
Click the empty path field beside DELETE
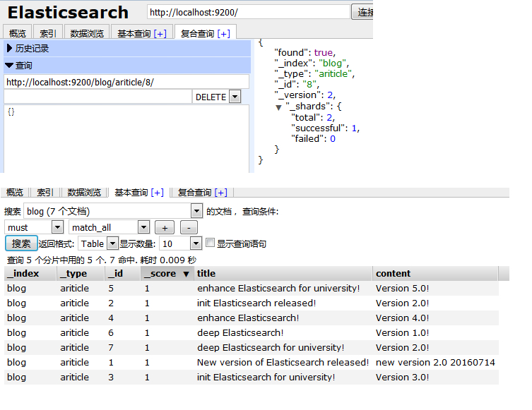(98, 97)
